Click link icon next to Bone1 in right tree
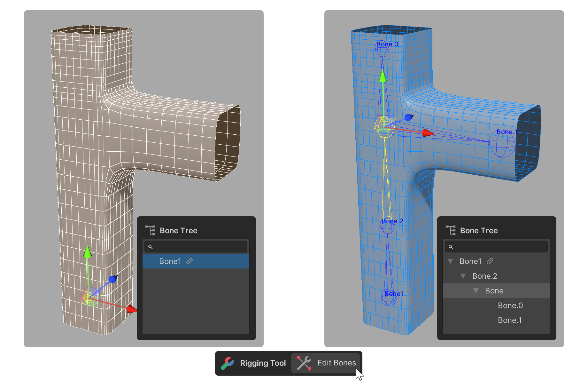Image resolution: width=588 pixels, height=391 pixels. tap(490, 261)
